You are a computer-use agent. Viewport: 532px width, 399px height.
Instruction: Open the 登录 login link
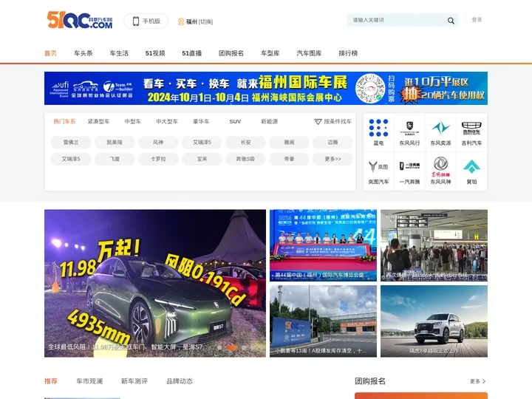pos(477,20)
